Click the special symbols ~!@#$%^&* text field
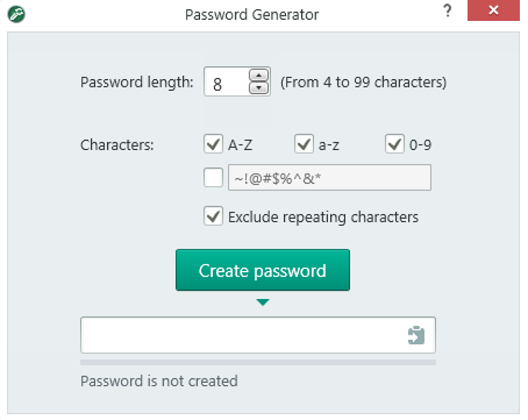Viewport: 528px width, 420px height. [329, 178]
